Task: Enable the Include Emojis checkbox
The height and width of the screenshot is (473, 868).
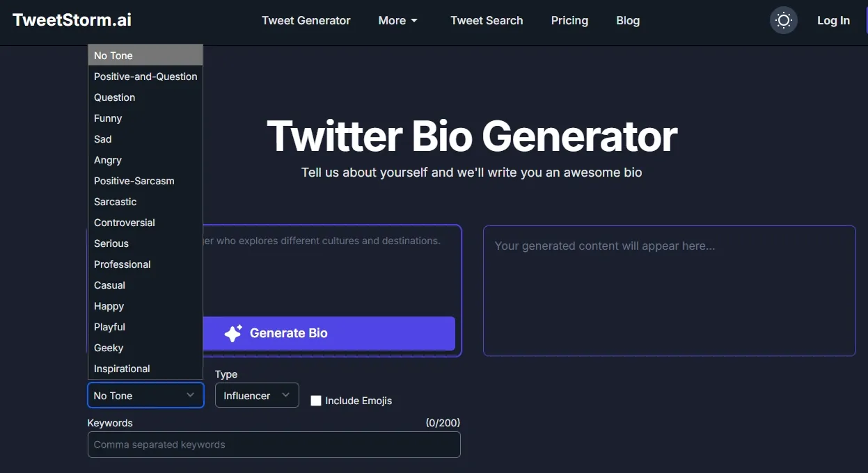Action: coord(316,400)
